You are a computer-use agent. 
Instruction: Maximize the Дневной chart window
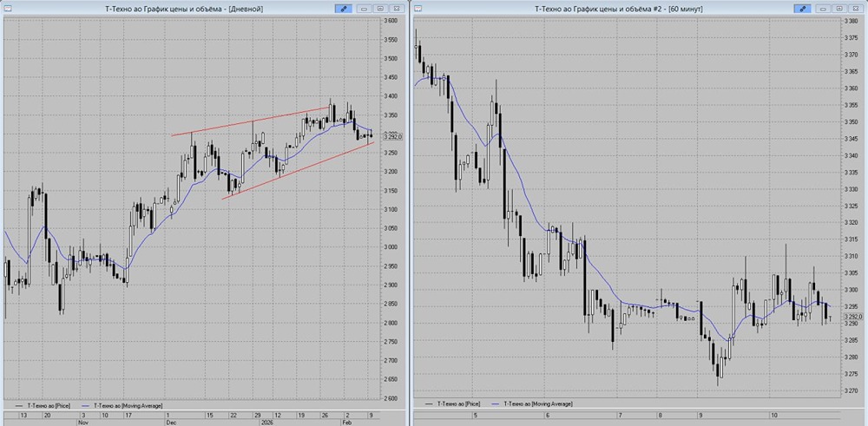click(x=381, y=9)
